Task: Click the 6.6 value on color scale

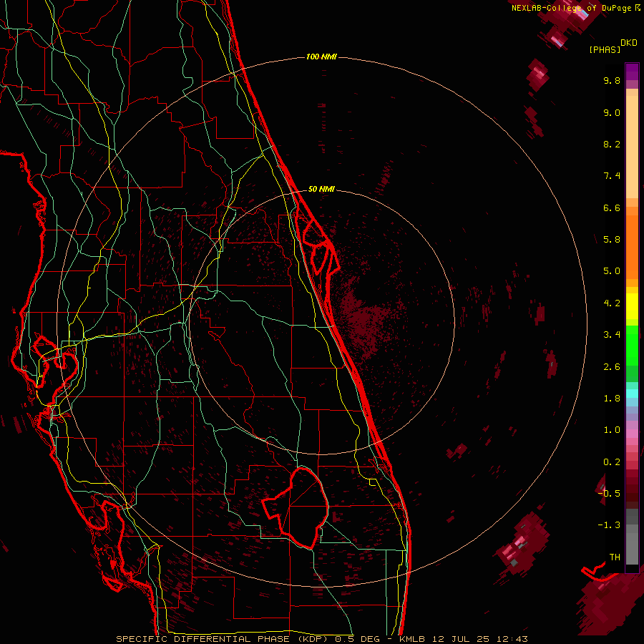Action: click(x=612, y=208)
